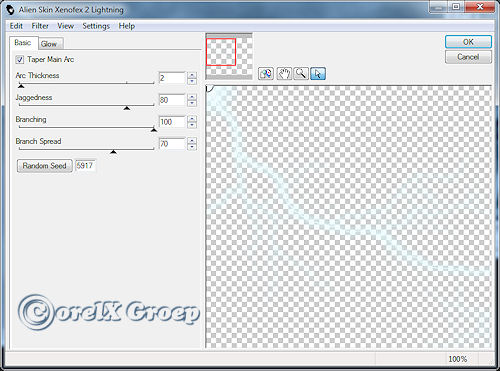Increase Branching value with up arrow
This screenshot has height=371, width=500.
pyautogui.click(x=192, y=119)
